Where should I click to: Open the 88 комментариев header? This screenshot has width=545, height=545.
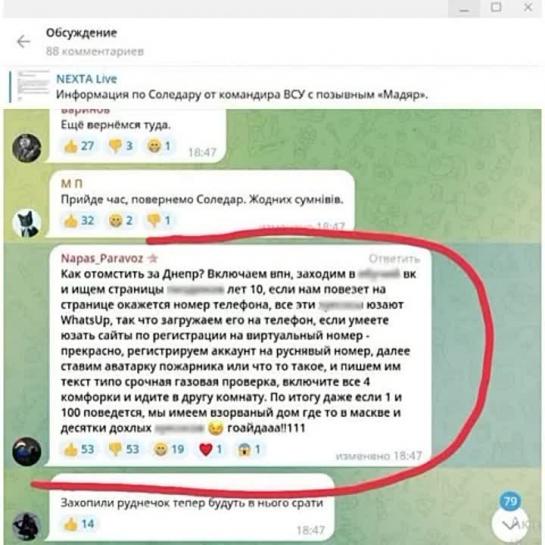pos(95,51)
